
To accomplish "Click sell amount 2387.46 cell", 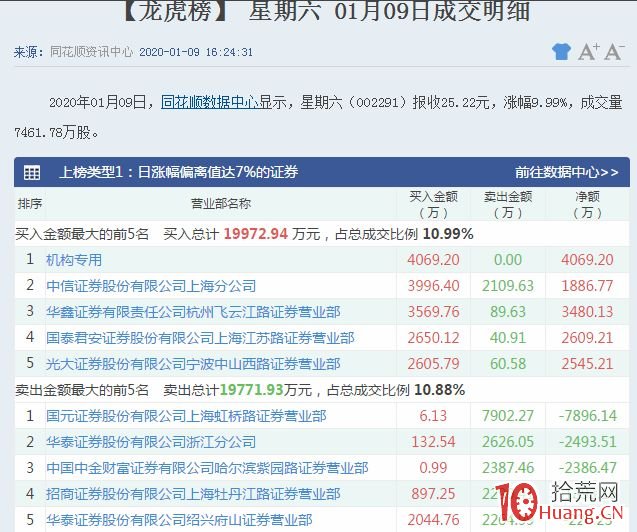I will tap(508, 468).
